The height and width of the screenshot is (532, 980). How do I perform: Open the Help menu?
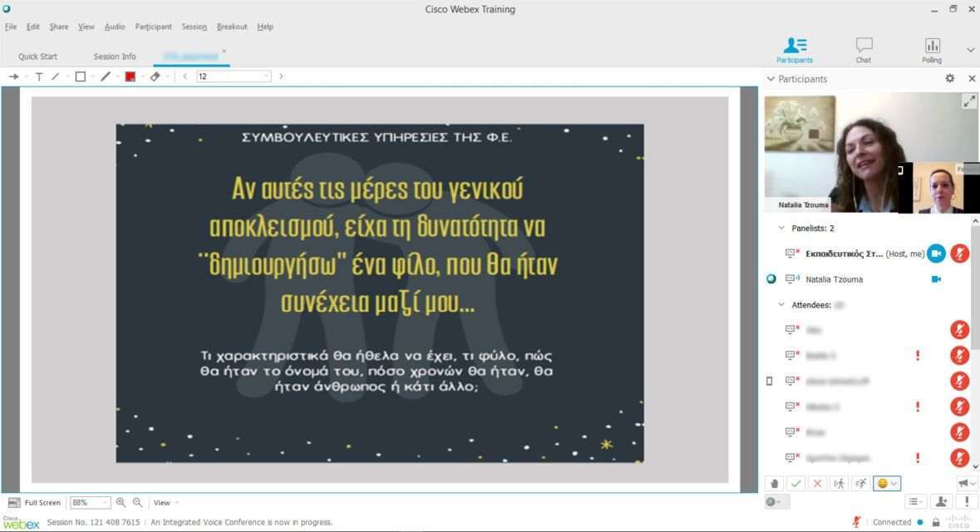pos(265,27)
